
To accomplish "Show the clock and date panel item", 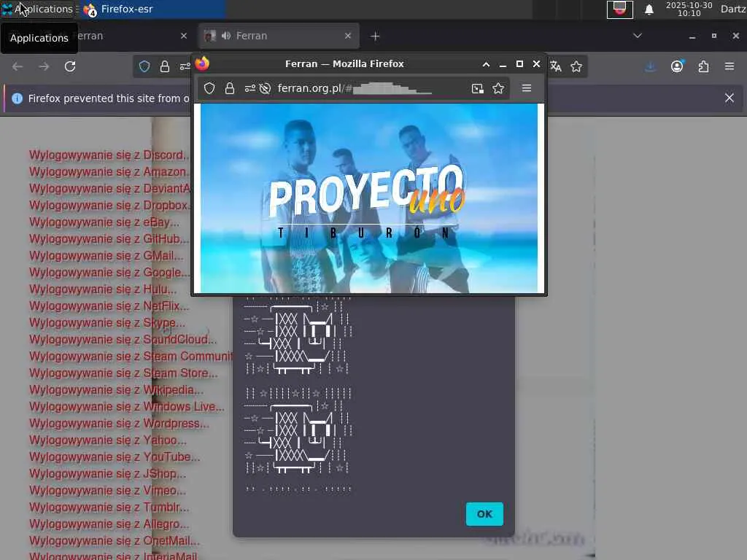I will click(689, 9).
